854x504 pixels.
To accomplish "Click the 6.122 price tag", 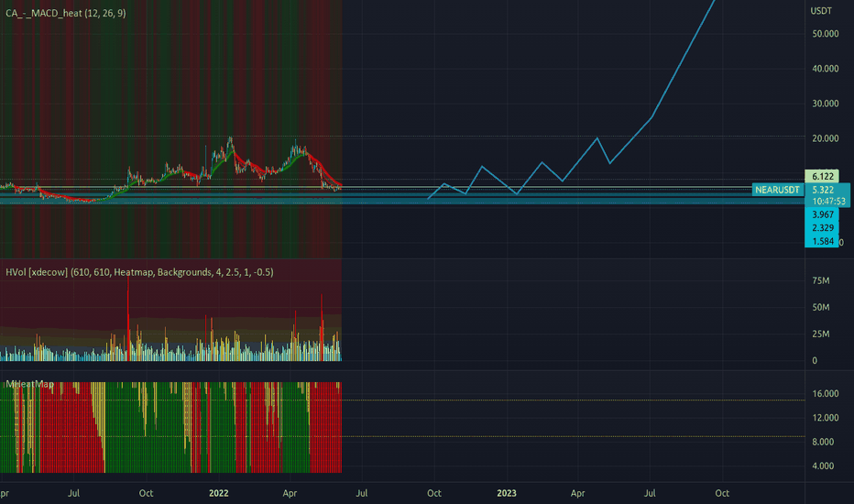I will pos(823,176).
